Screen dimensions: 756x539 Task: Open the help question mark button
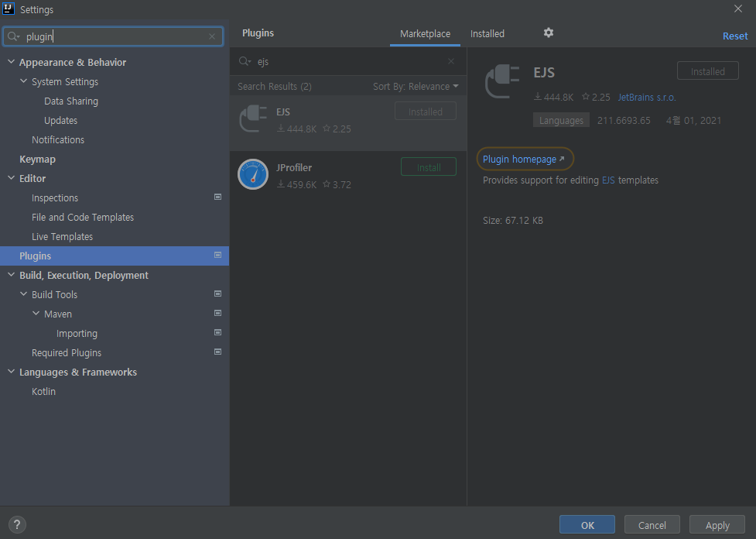(17, 524)
